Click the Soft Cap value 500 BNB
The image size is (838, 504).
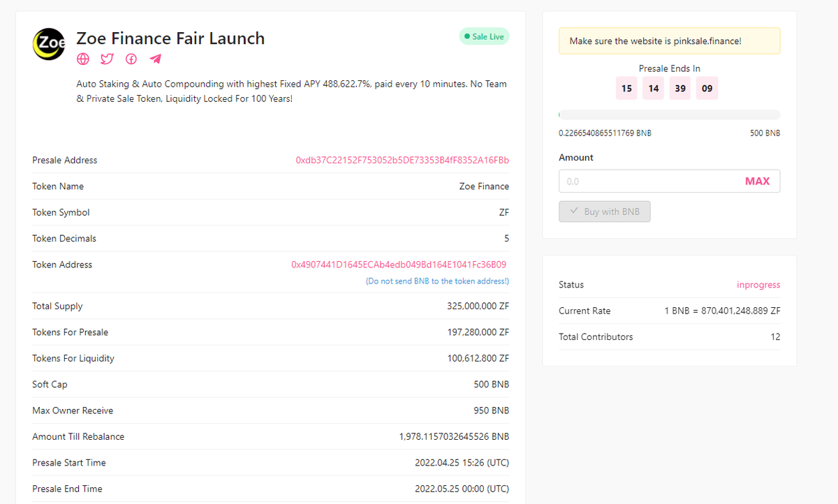(x=491, y=385)
